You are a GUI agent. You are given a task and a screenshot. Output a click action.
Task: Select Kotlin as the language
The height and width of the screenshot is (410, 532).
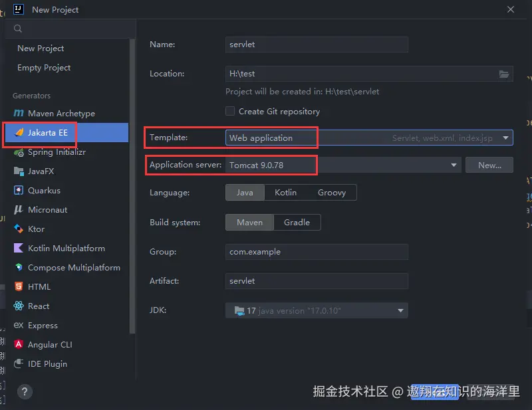pos(286,193)
